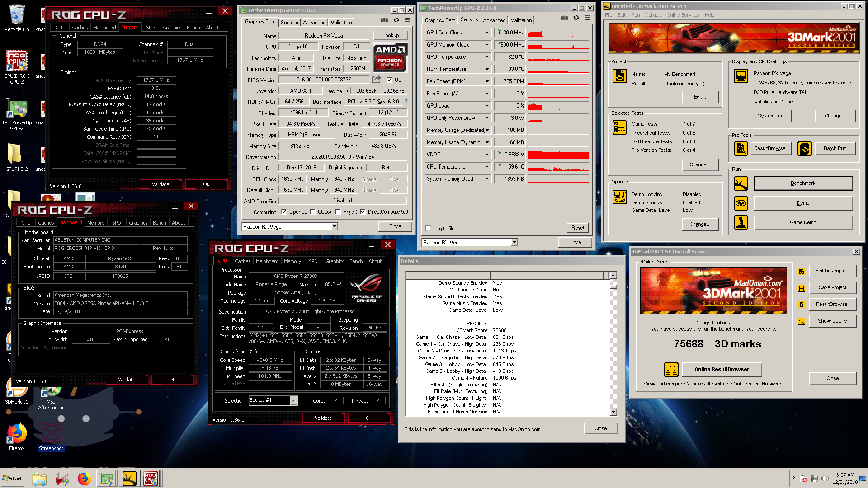The width and height of the screenshot is (868, 488).
Task: Enable Log to file checkbox in Sensors
Action: [429, 229]
